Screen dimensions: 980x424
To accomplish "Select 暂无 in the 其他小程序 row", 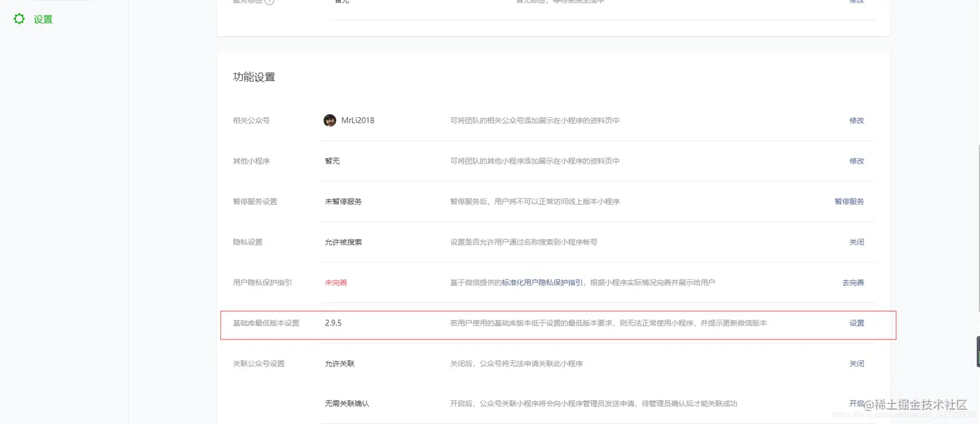I will 332,161.
